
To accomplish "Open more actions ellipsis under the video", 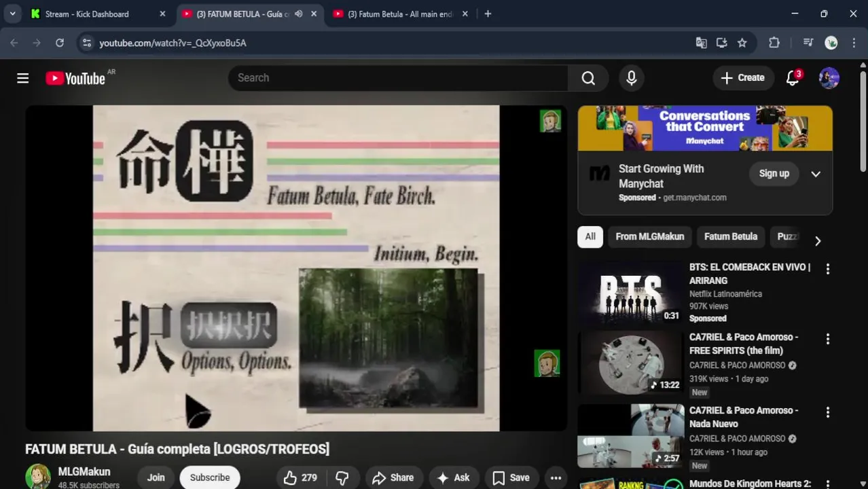I will [x=556, y=477].
